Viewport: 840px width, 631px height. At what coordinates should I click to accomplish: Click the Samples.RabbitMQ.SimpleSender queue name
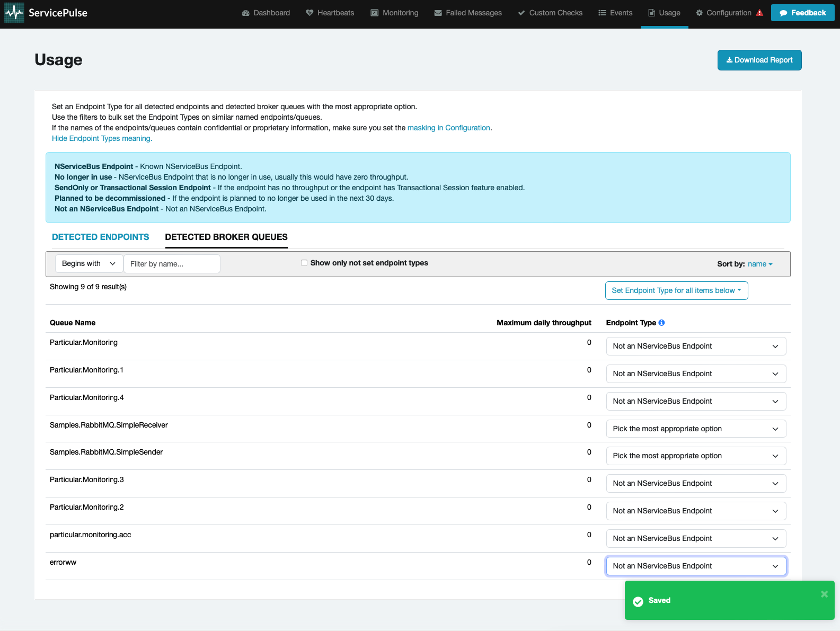coord(106,452)
